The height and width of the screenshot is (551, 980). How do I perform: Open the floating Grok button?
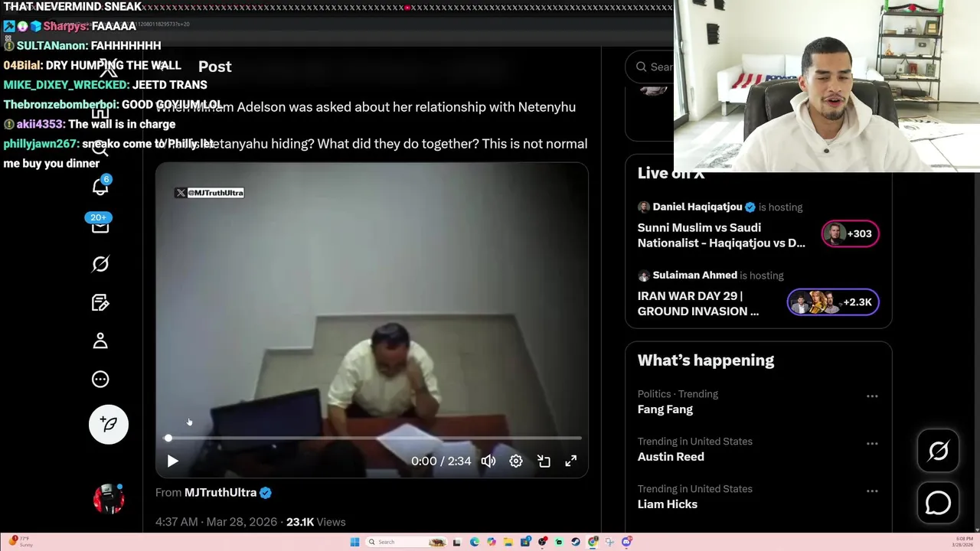[x=938, y=451]
